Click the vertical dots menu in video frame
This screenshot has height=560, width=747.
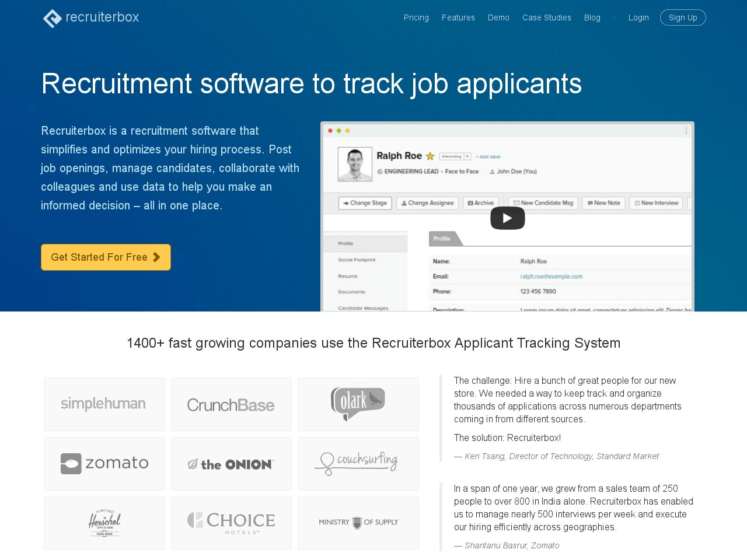click(x=686, y=131)
